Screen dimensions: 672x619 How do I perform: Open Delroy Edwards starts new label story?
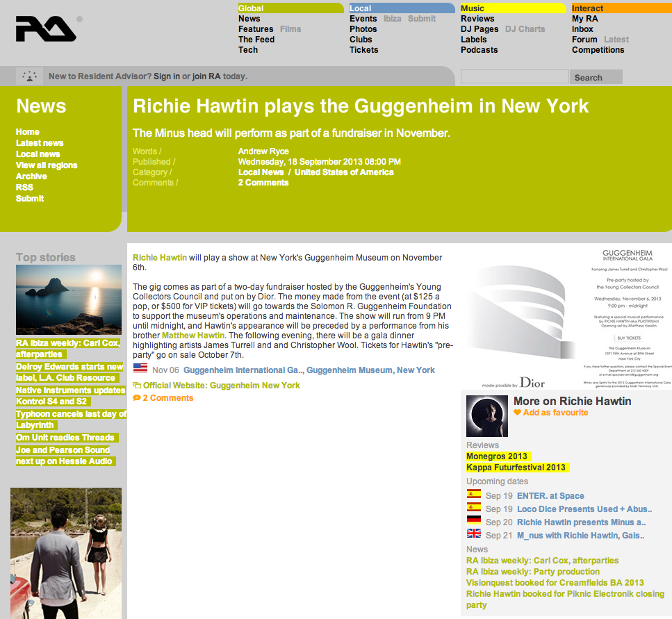[x=69, y=372]
